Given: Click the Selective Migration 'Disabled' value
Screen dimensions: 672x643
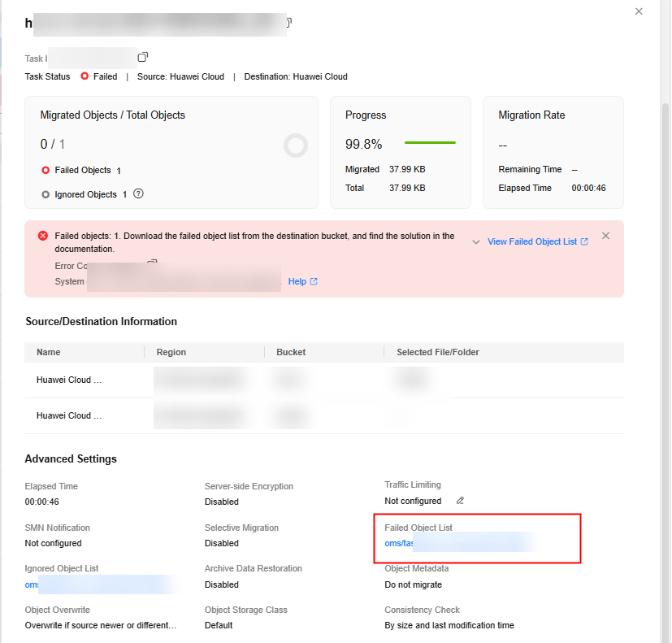Looking at the screenshot, I should pos(222,543).
